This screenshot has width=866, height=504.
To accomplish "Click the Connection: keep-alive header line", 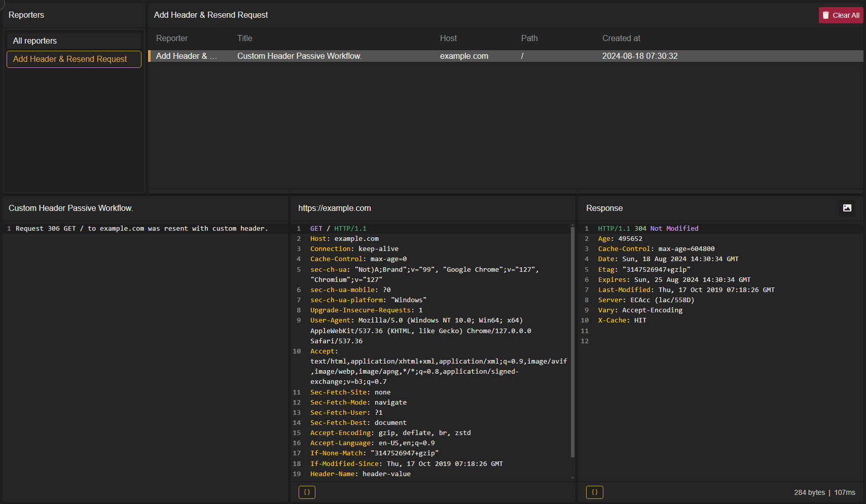I will (354, 249).
